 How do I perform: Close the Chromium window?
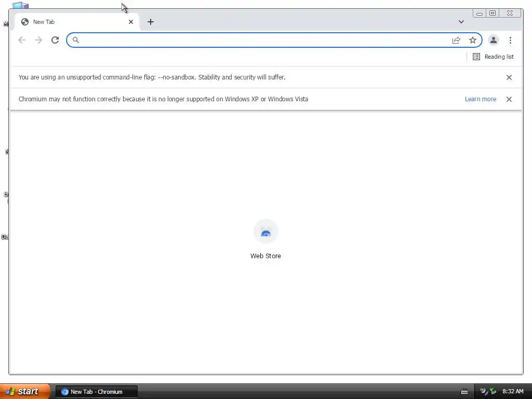pos(510,13)
